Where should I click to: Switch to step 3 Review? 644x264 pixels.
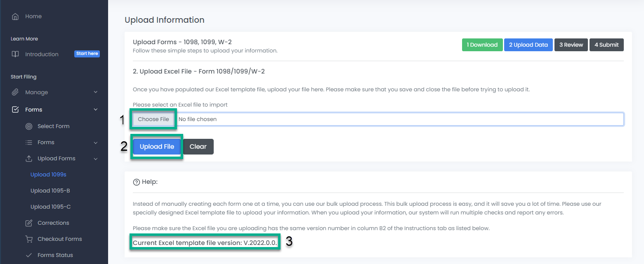coord(571,45)
